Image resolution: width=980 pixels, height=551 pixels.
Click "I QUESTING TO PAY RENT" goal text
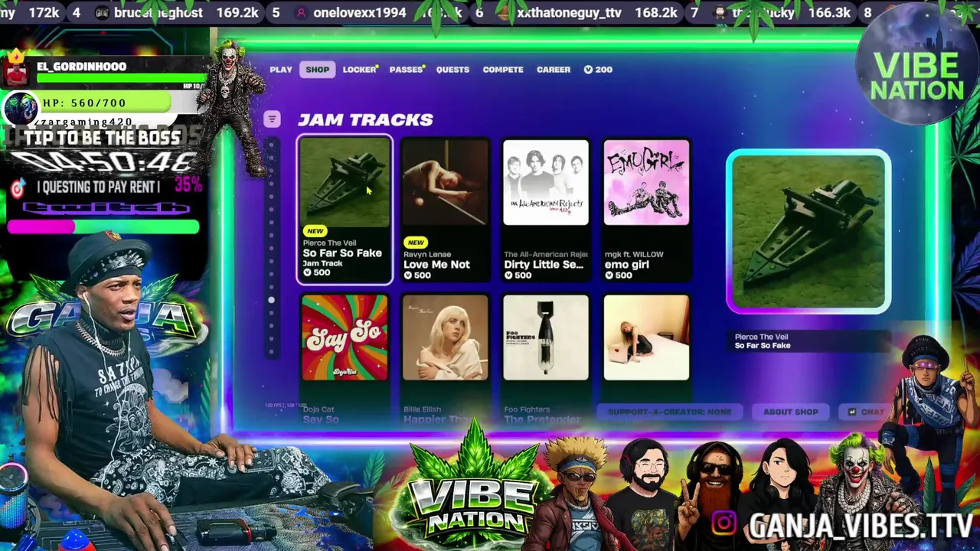coord(98,187)
